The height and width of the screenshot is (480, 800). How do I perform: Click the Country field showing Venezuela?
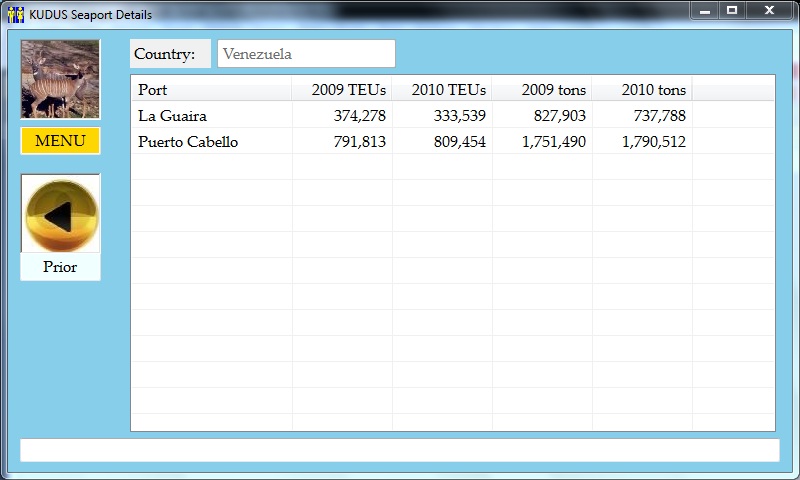click(x=306, y=54)
